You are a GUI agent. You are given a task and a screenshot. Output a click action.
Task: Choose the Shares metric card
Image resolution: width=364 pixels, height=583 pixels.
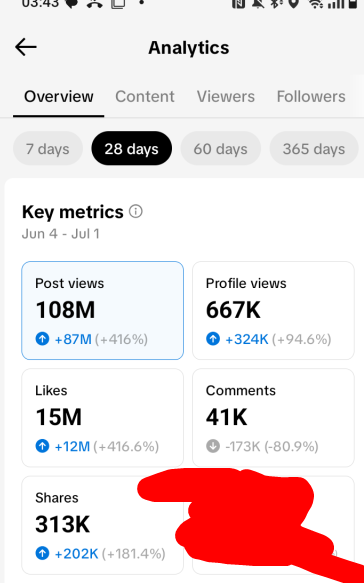pos(103,525)
